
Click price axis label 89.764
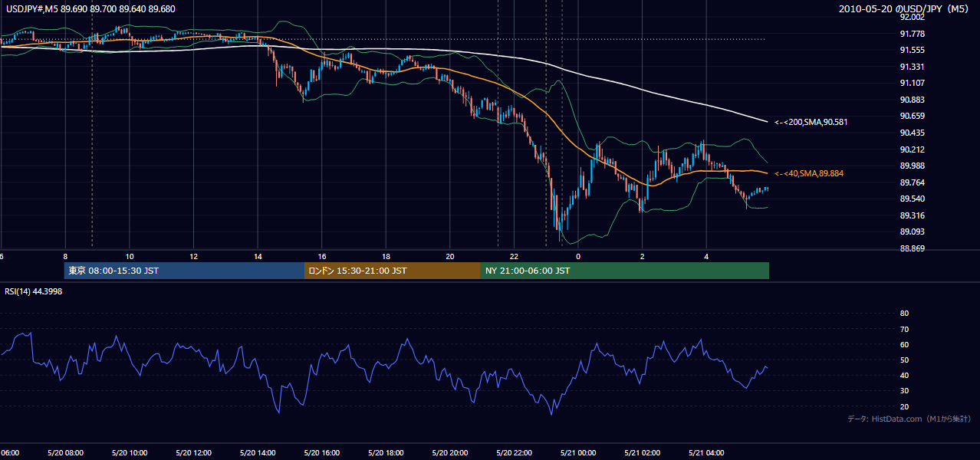pos(911,182)
